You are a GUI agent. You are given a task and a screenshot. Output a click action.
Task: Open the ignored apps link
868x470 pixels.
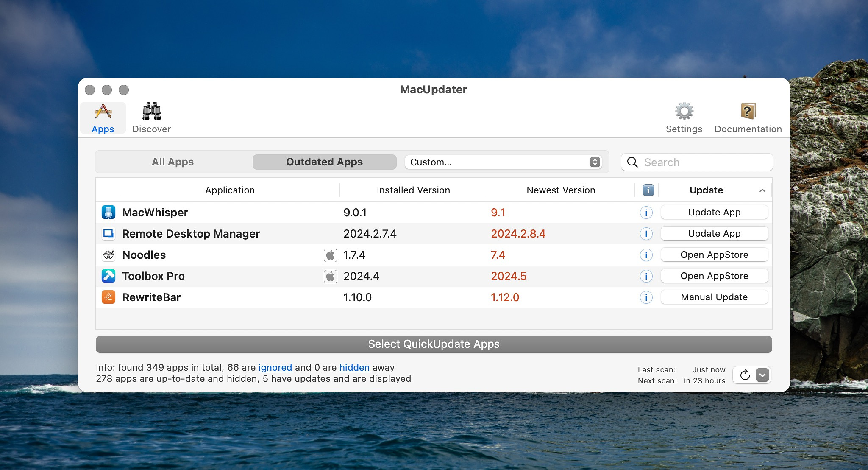(x=275, y=367)
